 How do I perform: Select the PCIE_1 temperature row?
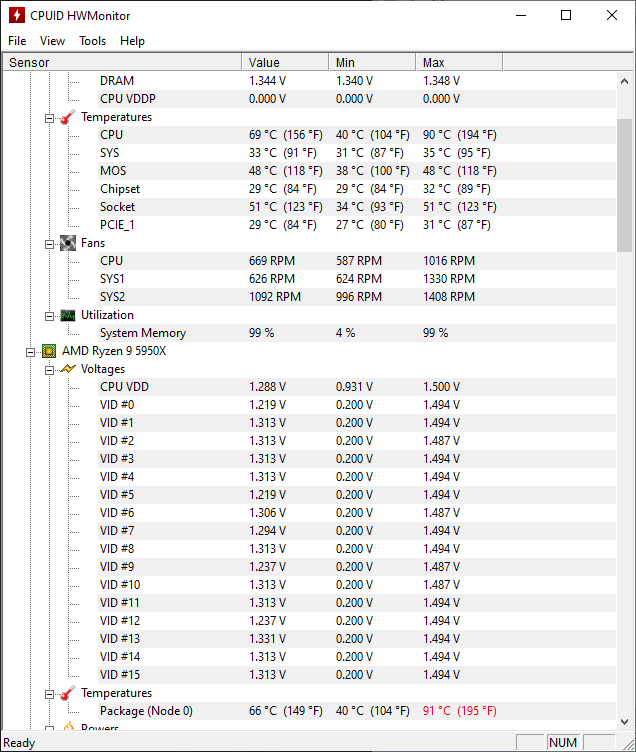pos(357,225)
